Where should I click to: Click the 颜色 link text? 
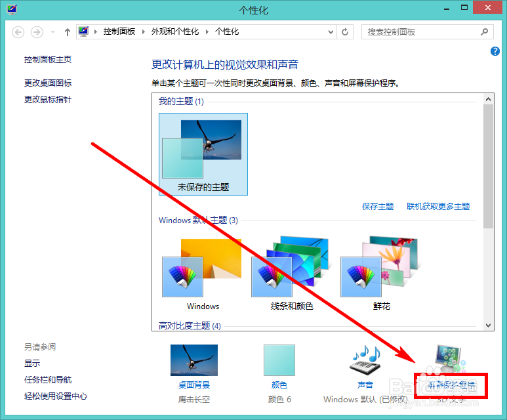click(x=279, y=385)
